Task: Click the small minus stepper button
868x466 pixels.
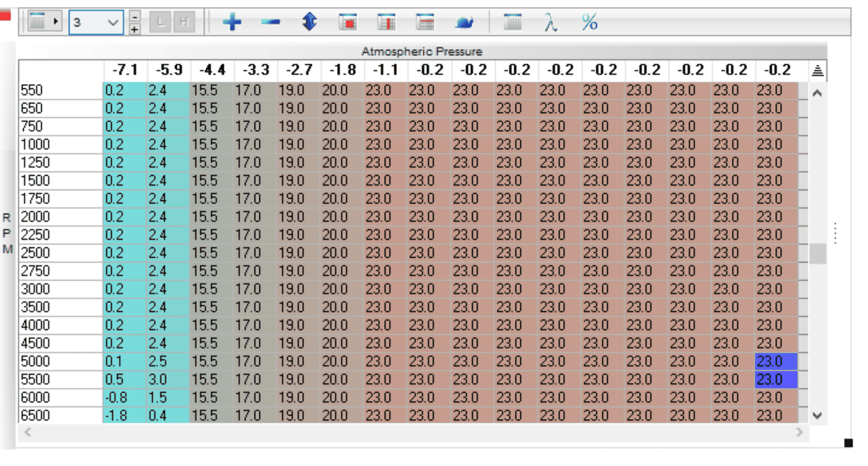Action: (x=134, y=16)
